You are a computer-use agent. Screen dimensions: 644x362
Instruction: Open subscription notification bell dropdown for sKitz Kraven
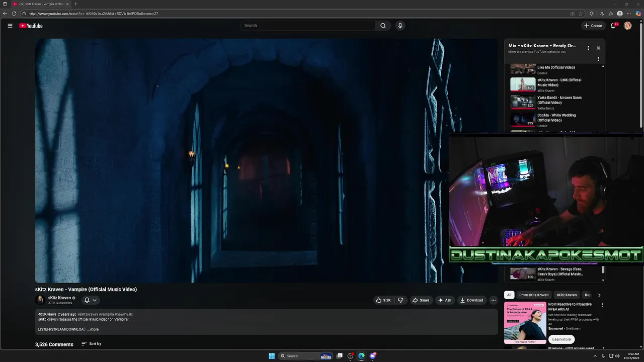tap(91, 300)
